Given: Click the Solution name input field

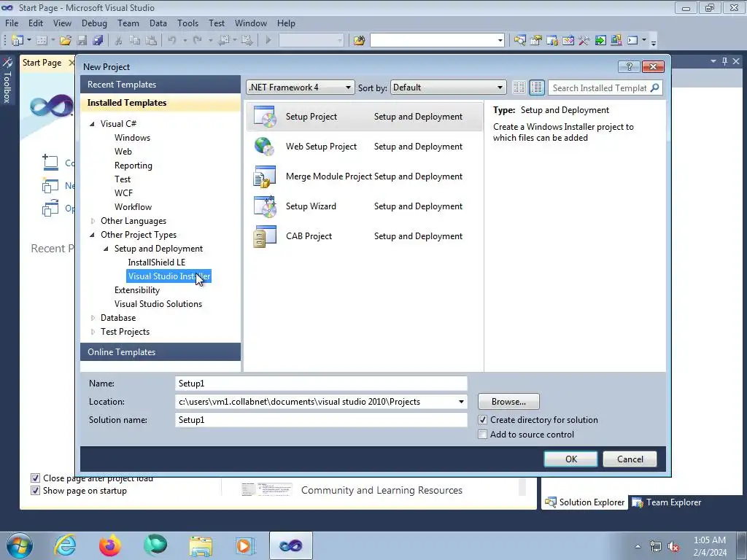Looking at the screenshot, I should pos(321,420).
